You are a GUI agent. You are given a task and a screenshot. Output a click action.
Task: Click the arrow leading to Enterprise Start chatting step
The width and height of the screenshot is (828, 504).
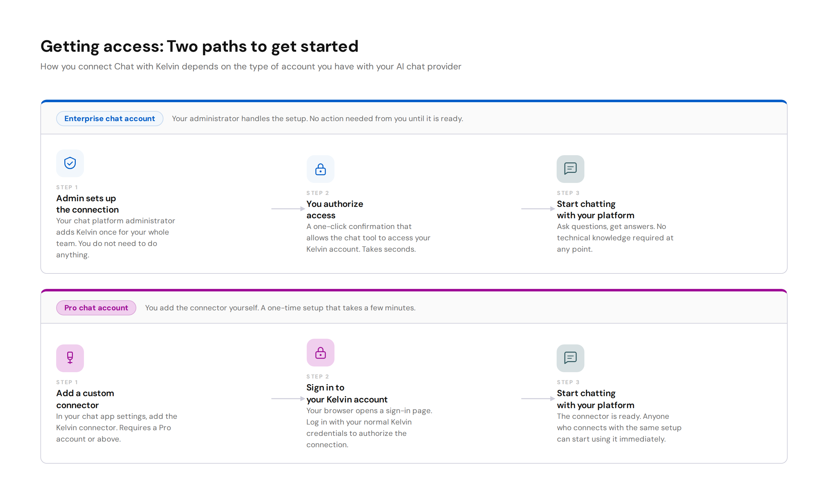click(x=538, y=209)
